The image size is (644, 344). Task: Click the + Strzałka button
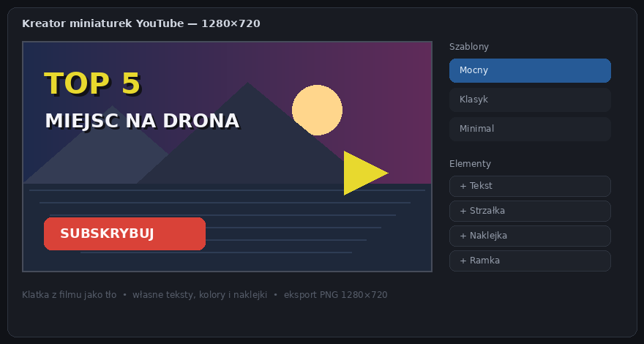coord(530,211)
